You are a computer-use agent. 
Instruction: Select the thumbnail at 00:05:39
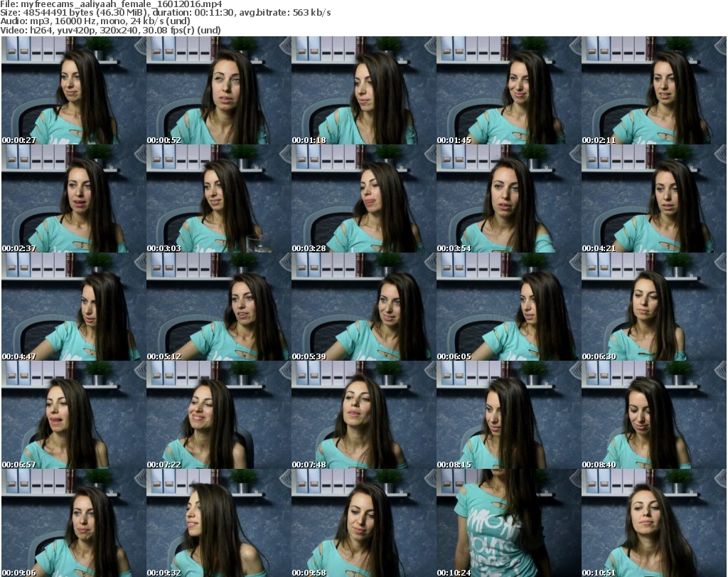click(x=363, y=307)
